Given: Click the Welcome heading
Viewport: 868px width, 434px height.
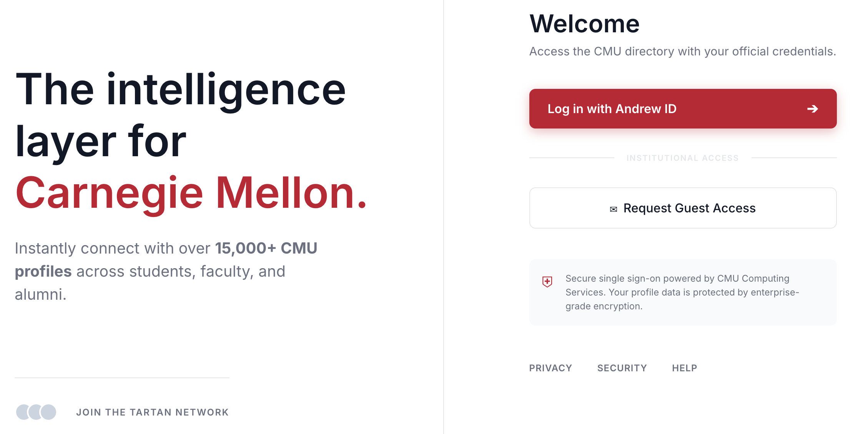Looking at the screenshot, I should 585,23.
